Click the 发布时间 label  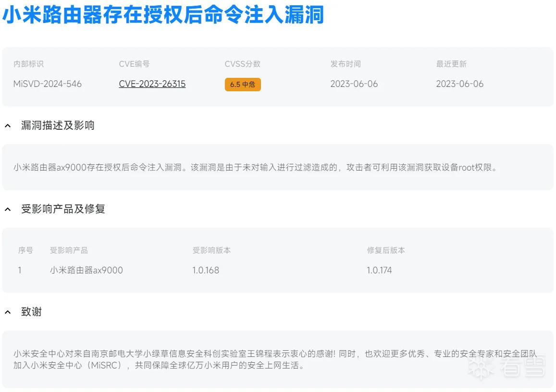point(346,64)
